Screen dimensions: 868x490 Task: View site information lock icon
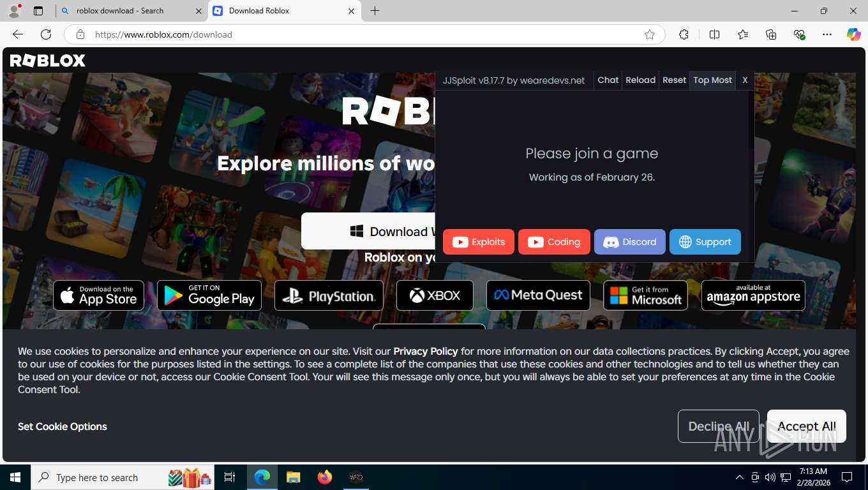(x=80, y=34)
